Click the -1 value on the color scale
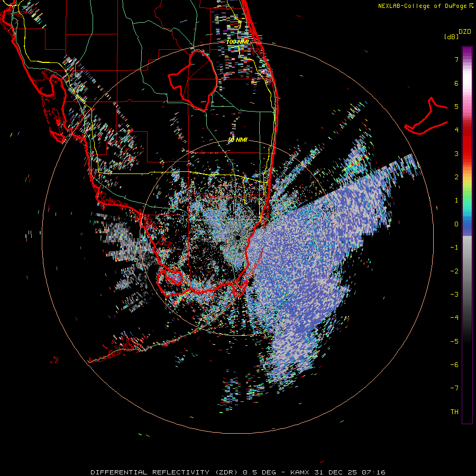 click(454, 248)
